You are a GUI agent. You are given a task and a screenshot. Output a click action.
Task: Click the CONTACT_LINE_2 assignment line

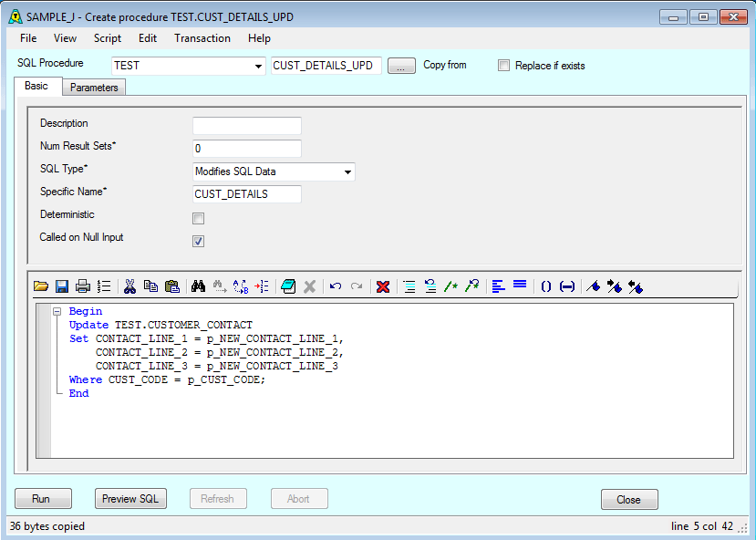pos(220,352)
